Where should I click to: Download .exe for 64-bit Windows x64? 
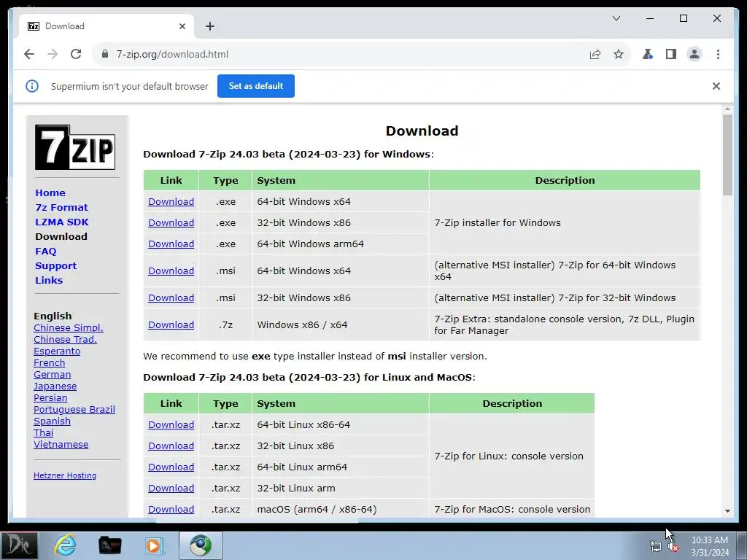(171, 201)
